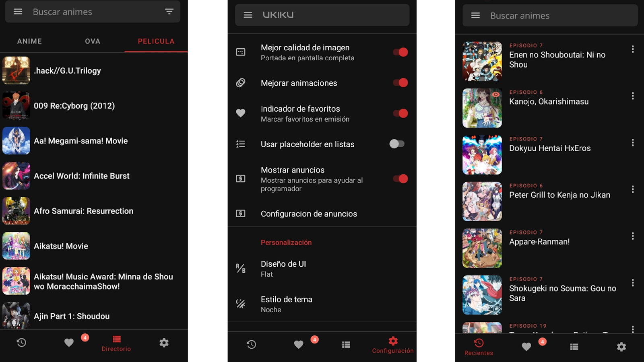Toggle the Indicador de favoritos switch
644x362 pixels.
coord(400,113)
